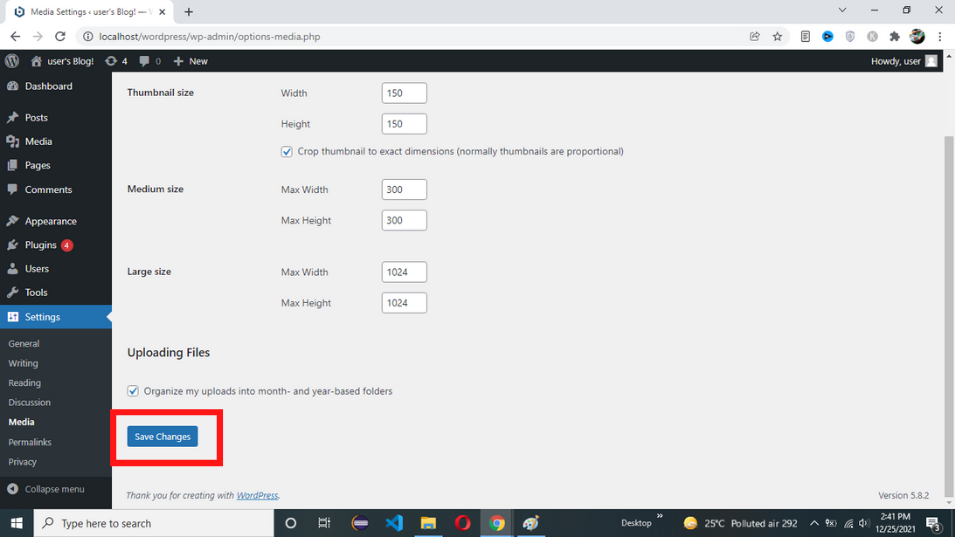The image size is (956, 537).
Task: Open Visual Studio Code from taskbar
Action: 394,523
